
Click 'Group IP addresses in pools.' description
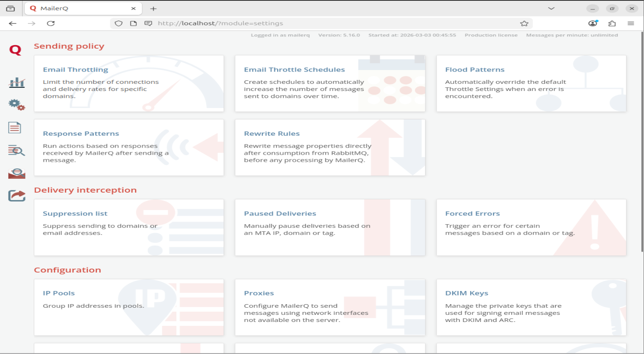click(x=94, y=306)
